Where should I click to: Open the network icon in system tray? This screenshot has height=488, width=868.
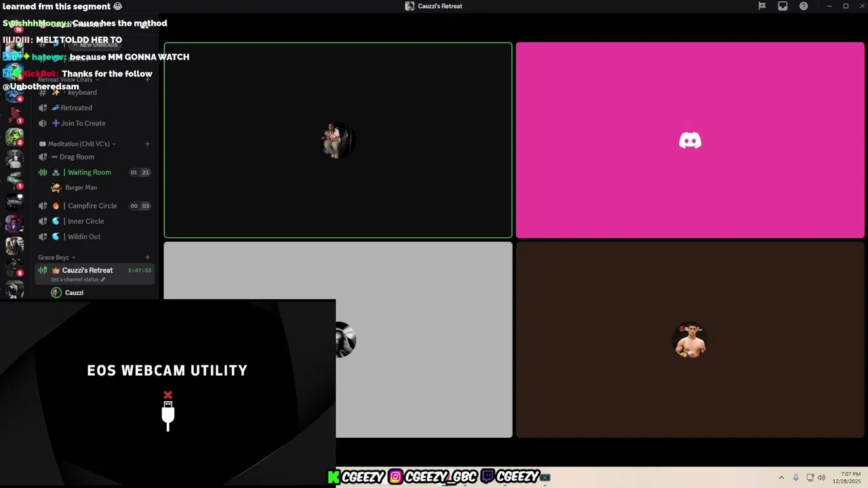click(810, 477)
